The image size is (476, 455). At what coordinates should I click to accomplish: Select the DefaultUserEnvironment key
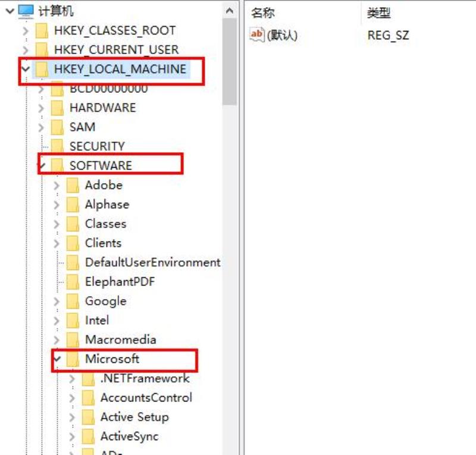(x=153, y=262)
